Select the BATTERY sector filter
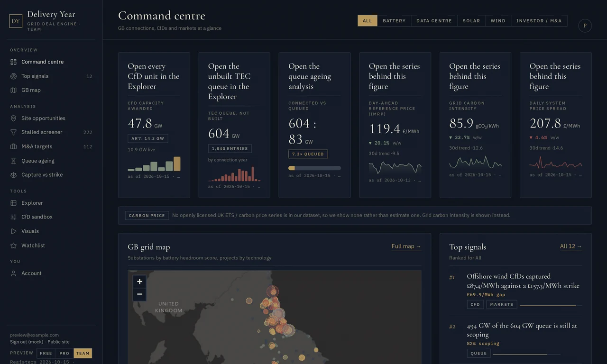 pos(395,21)
